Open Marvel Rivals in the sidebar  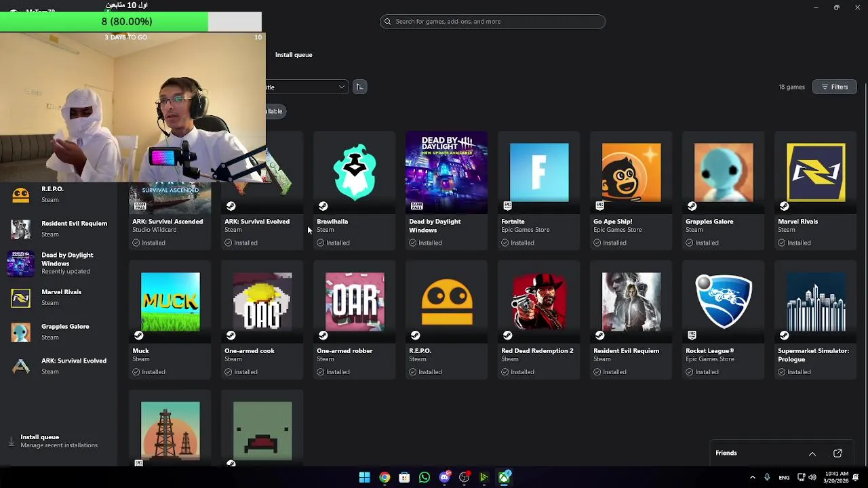pyautogui.click(x=58, y=298)
